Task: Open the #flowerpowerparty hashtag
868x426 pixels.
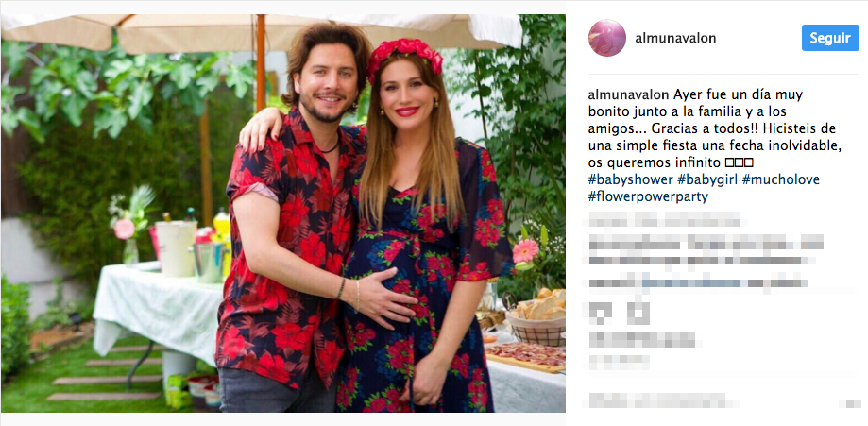Action: (x=648, y=196)
